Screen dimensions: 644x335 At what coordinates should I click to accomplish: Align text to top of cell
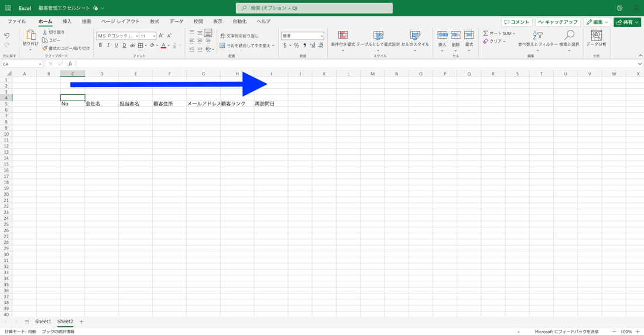point(192,32)
